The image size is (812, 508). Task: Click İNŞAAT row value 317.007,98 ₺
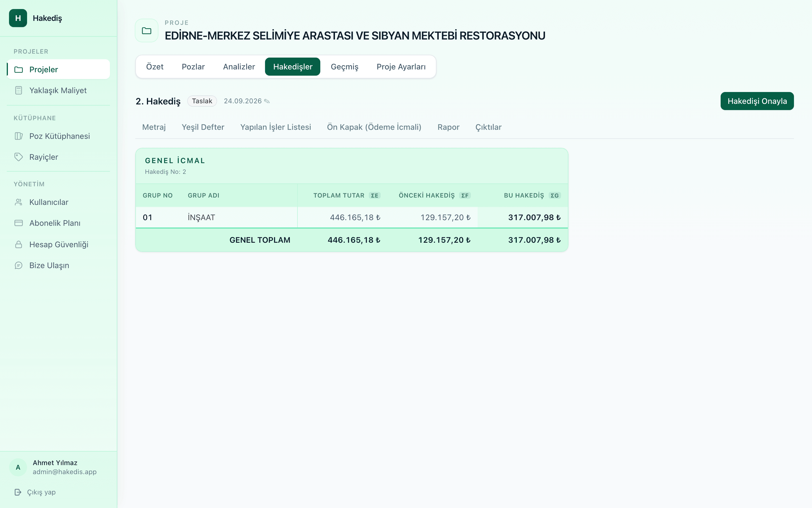[x=534, y=217]
